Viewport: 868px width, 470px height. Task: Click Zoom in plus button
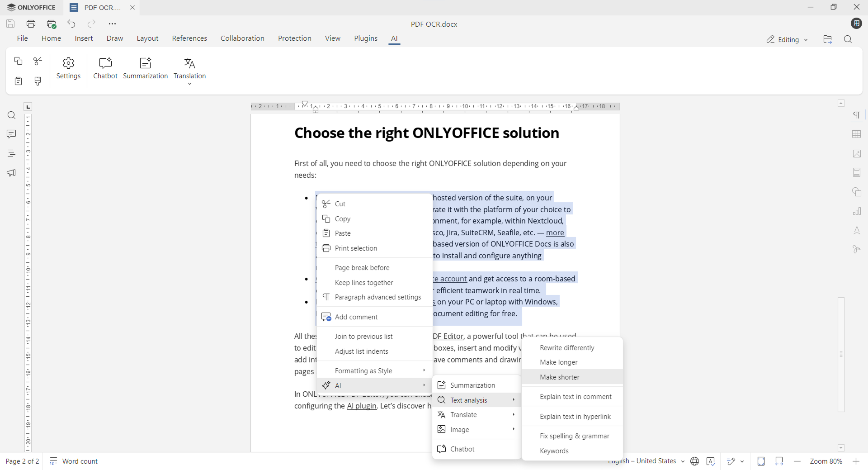(x=856, y=461)
